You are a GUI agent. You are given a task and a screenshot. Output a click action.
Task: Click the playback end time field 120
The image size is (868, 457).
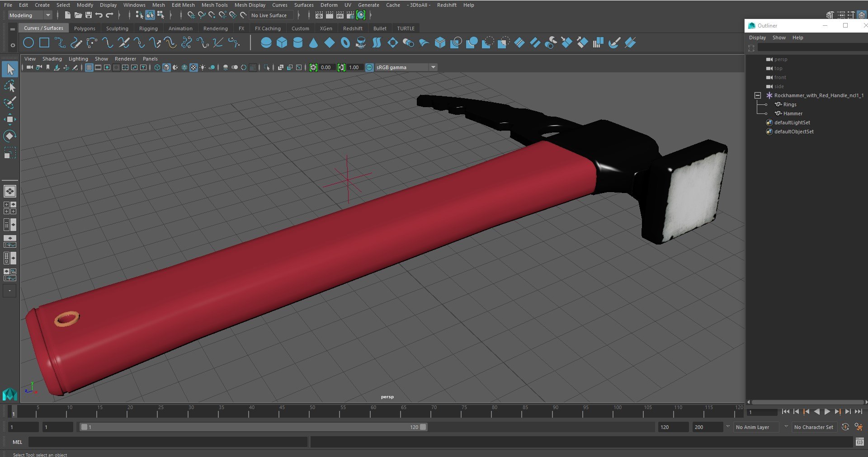673,427
